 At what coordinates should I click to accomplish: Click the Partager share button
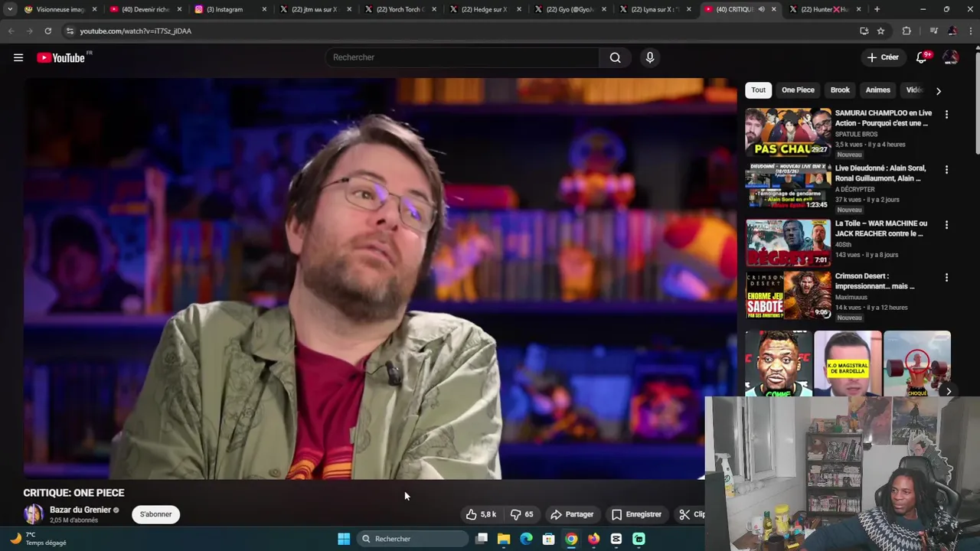(572, 514)
